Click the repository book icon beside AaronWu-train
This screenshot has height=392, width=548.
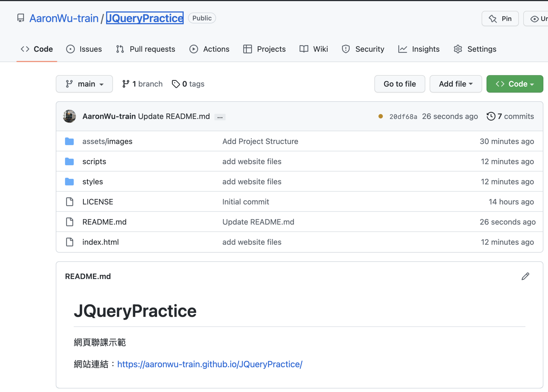(x=21, y=18)
